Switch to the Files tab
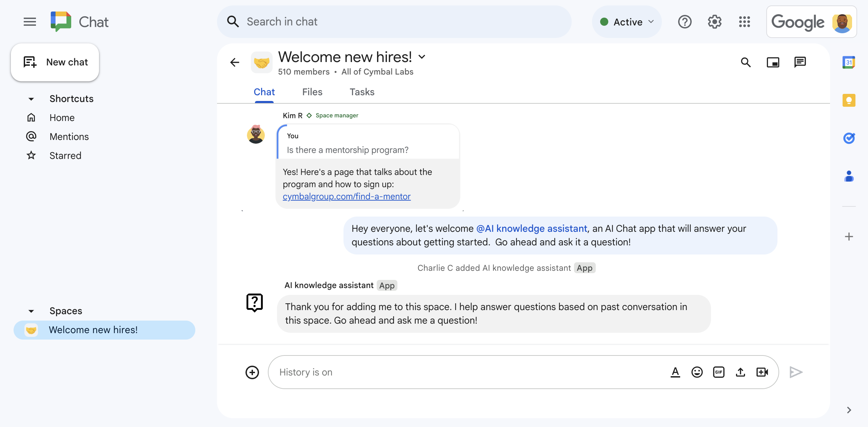The image size is (868, 427). click(x=312, y=92)
